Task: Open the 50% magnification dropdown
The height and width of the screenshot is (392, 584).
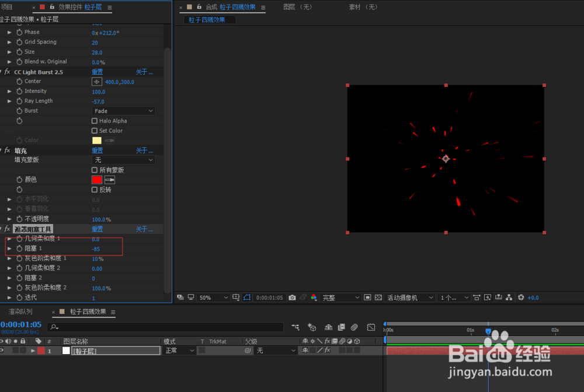Action: (x=213, y=297)
